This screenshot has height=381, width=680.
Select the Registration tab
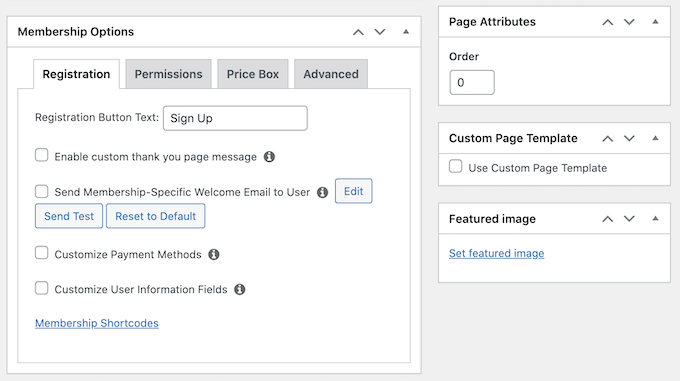[76, 74]
